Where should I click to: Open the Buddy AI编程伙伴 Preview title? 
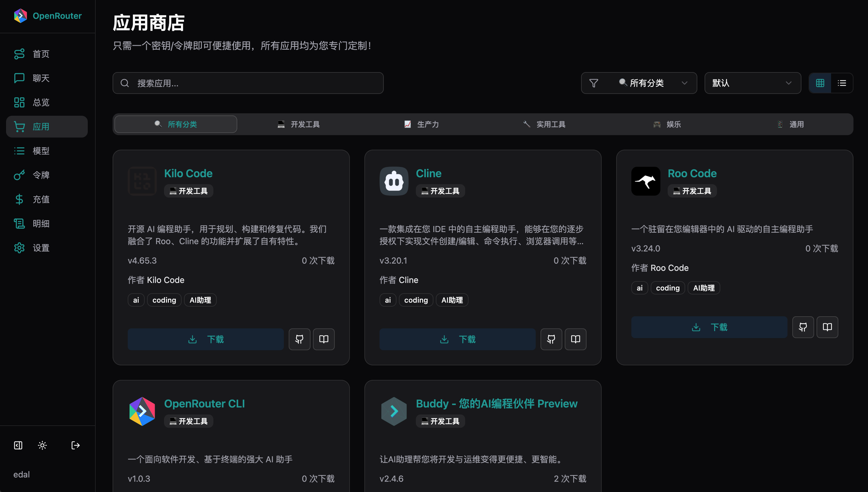point(497,404)
